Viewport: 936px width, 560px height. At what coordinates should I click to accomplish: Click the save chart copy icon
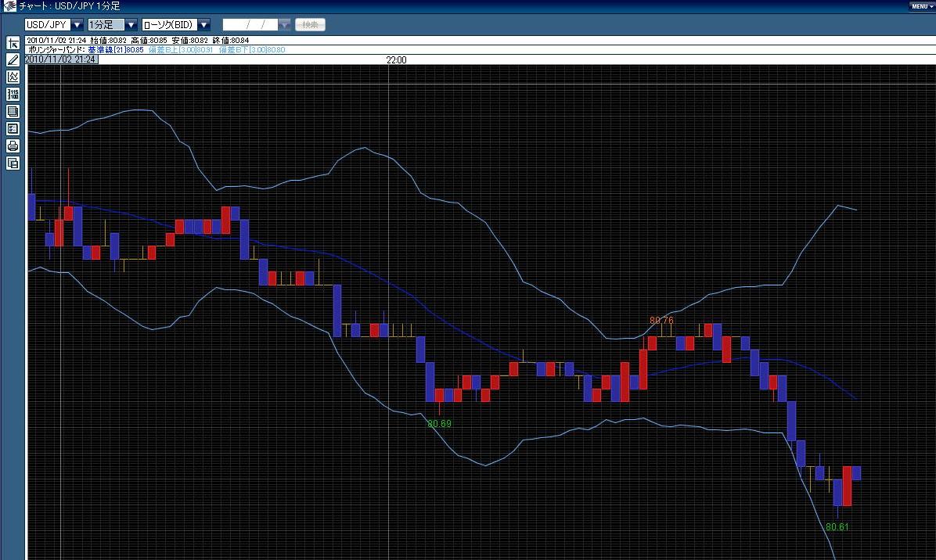[x=13, y=163]
